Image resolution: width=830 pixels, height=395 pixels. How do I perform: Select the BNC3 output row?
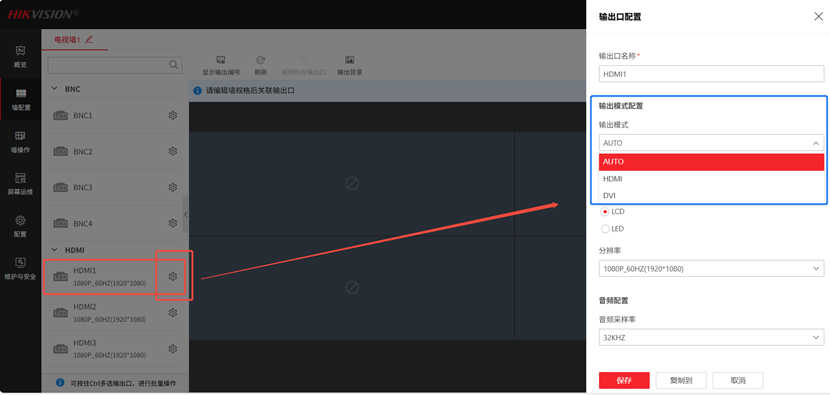pyautogui.click(x=115, y=187)
